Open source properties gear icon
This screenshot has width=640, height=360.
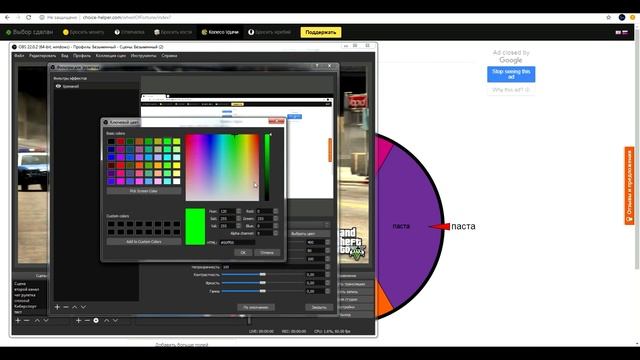pos(96,321)
